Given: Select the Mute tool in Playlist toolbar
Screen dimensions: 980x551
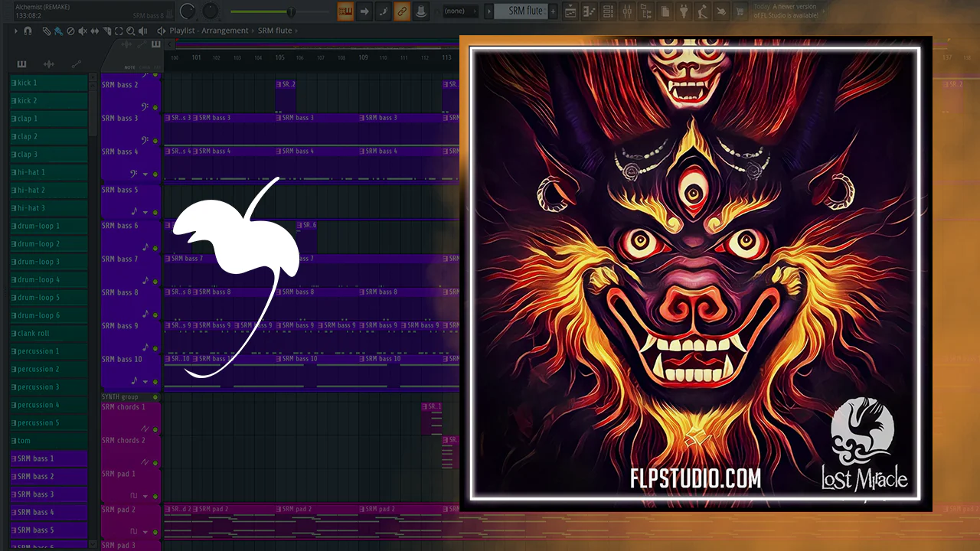Looking at the screenshot, I should click(x=83, y=31).
